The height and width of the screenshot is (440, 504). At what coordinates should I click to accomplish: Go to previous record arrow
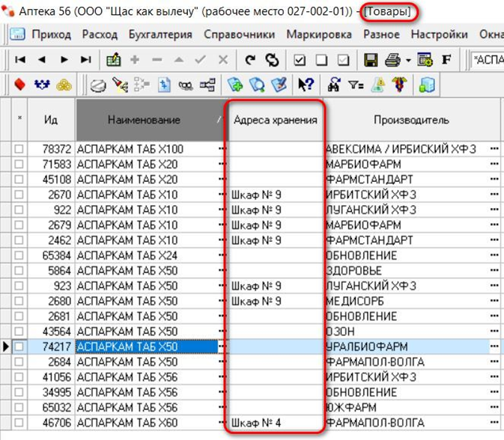coord(42,60)
